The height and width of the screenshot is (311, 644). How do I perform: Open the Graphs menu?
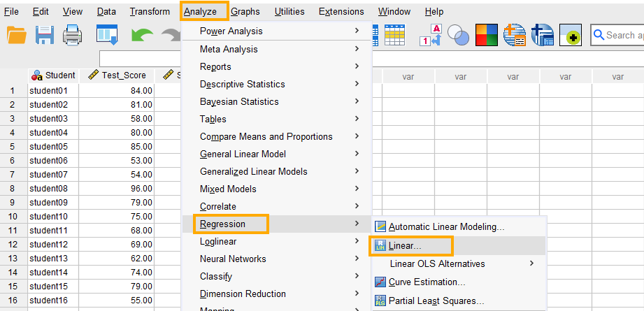click(x=245, y=12)
